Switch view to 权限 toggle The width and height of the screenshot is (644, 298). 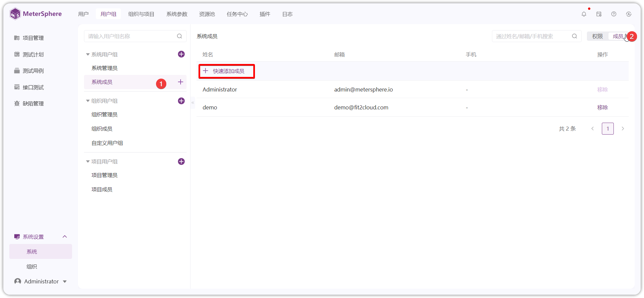coord(598,36)
